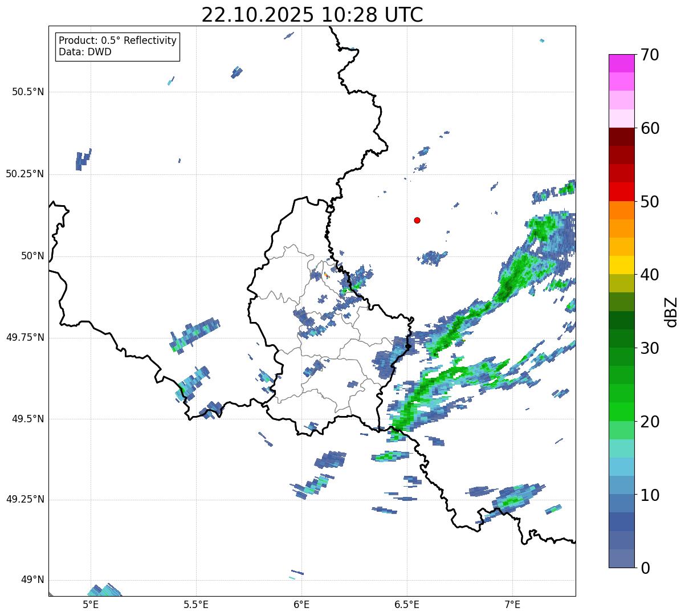This screenshot has width=685, height=616.
Task: Select the 'Data: DWD' legend line
Action: [85, 52]
